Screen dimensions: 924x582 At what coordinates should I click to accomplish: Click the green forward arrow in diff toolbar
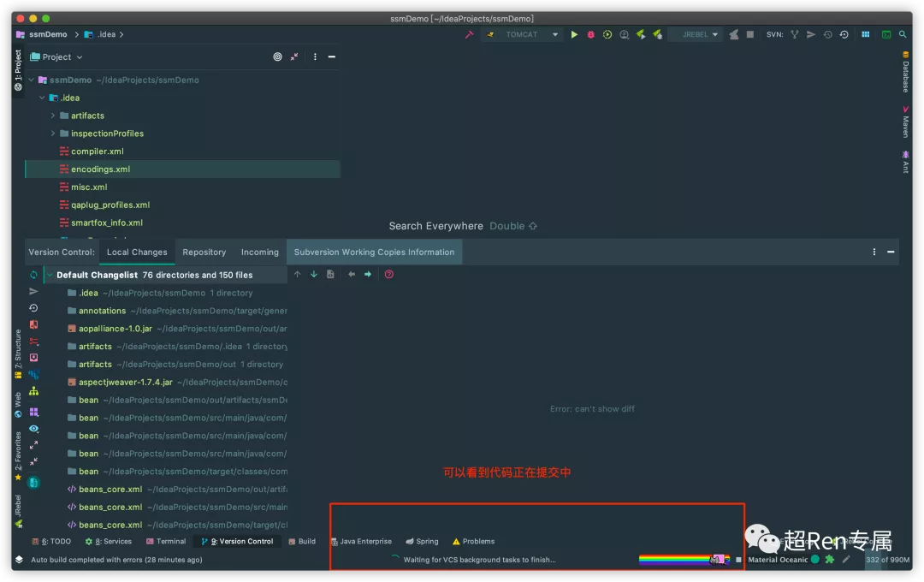[x=368, y=274]
